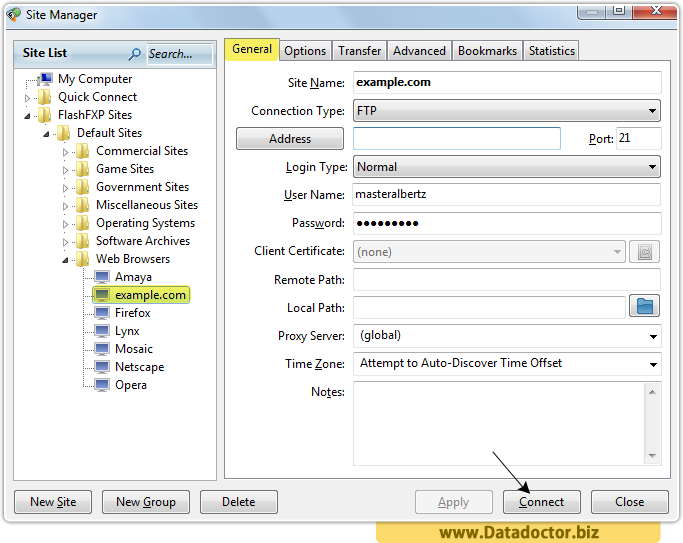This screenshot has width=683, height=543.
Task: Click the Firefox site monitor icon
Action: pos(102,313)
